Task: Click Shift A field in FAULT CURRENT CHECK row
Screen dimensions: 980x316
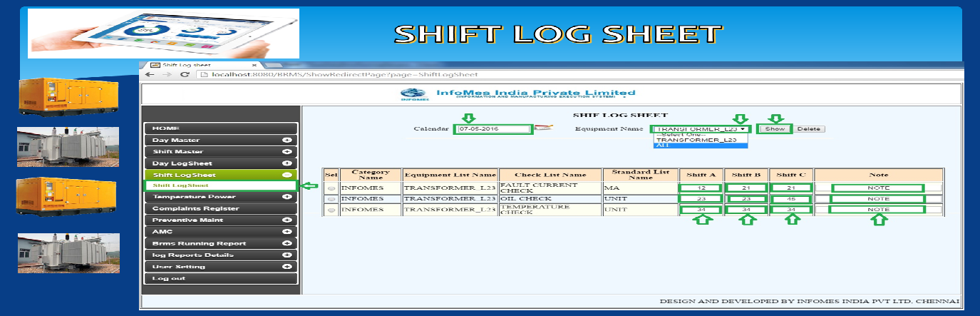Action: click(701, 188)
